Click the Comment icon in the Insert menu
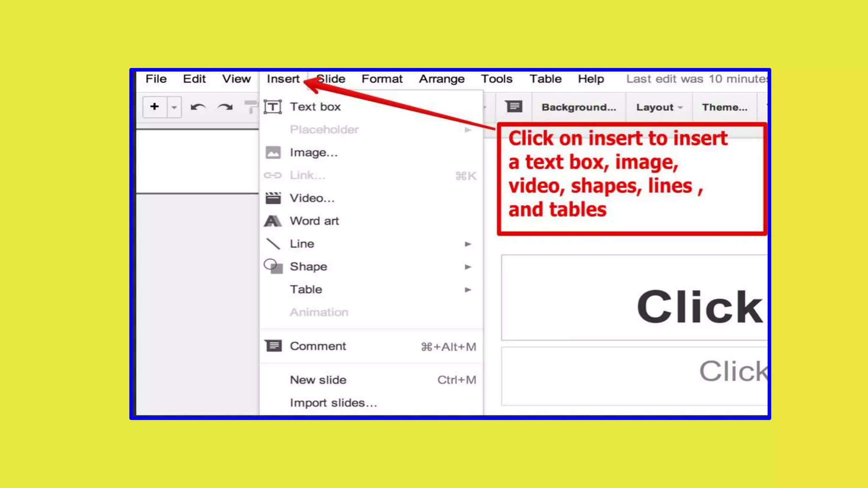 pos(273,346)
